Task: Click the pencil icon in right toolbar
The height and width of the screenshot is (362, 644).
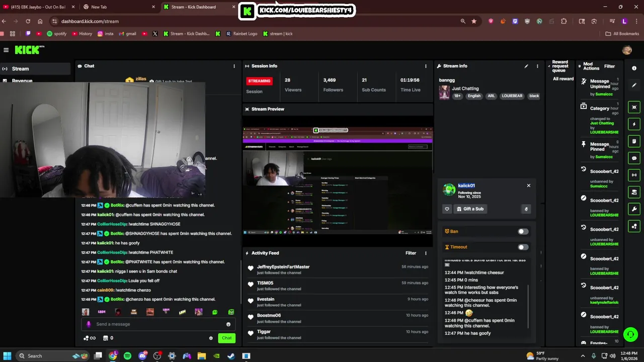Action: (634, 85)
